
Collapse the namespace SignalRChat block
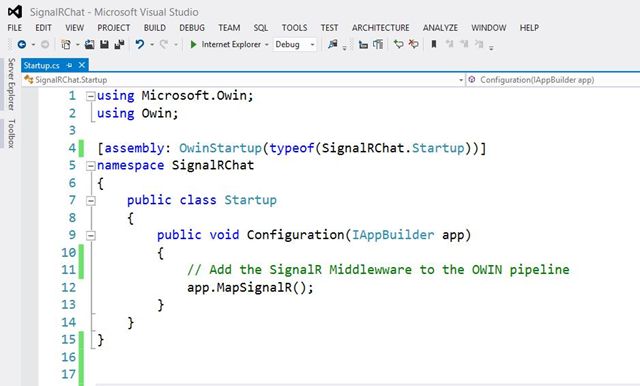(x=91, y=166)
